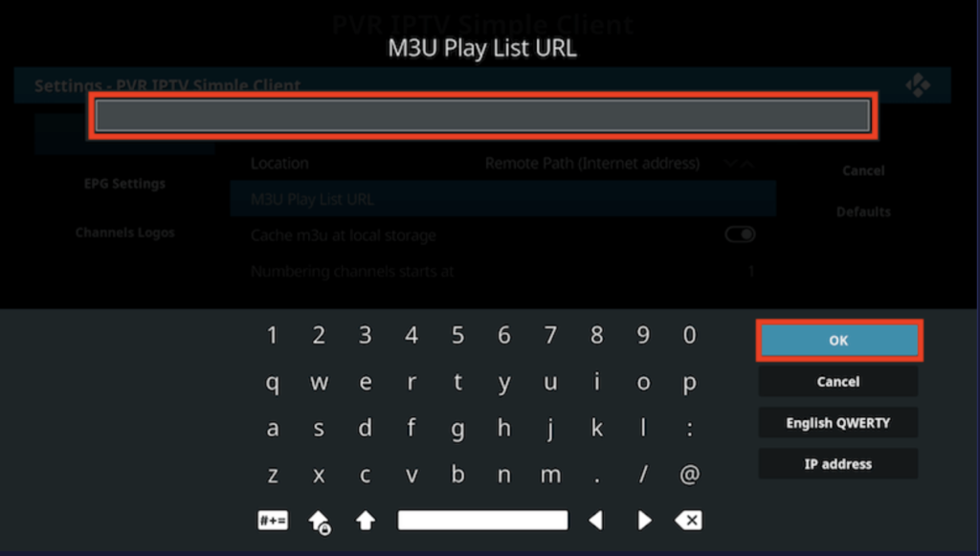Toggle Cache m3u at local storage switch
The height and width of the screenshot is (556, 980).
coord(740,234)
